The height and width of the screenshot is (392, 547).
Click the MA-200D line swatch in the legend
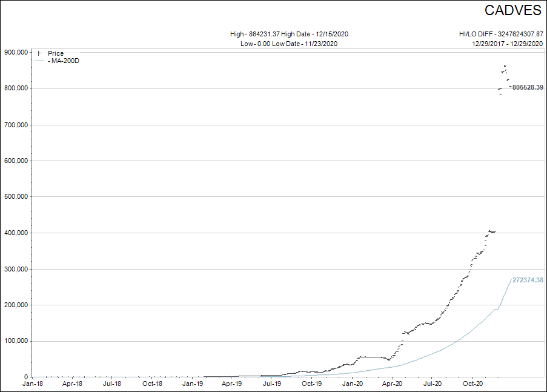click(39, 61)
